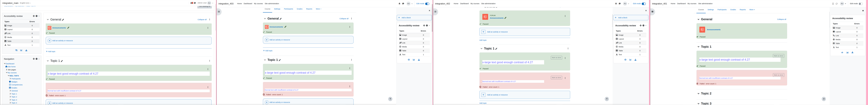The width and height of the screenshot is (868, 105).
Task: Open 'Normal text with insufficient contrast' link in integration_401
Action: (716, 78)
